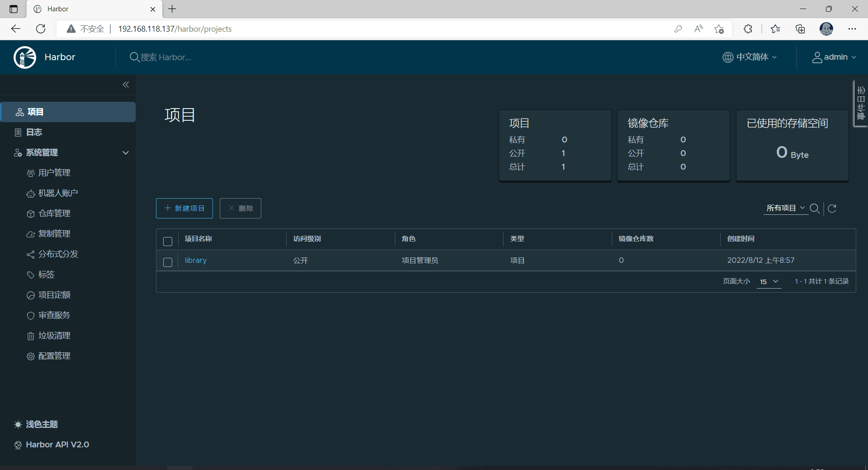Click browser profile picture
This screenshot has height=470, width=868.
point(826,29)
